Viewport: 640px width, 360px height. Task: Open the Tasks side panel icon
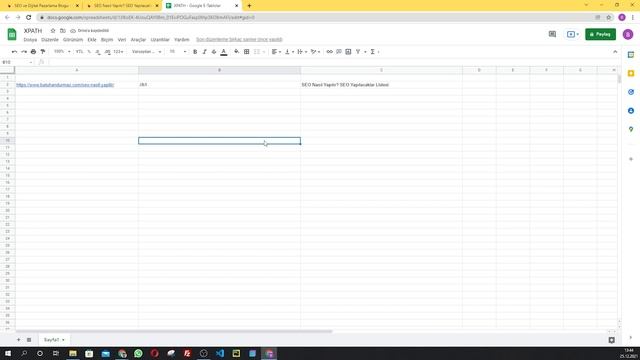pos(631,92)
